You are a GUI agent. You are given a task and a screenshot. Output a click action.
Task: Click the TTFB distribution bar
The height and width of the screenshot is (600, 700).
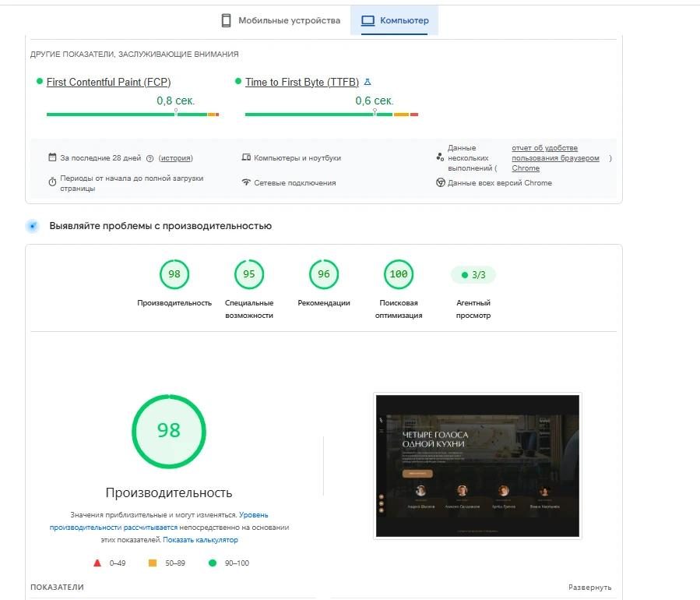[331, 115]
